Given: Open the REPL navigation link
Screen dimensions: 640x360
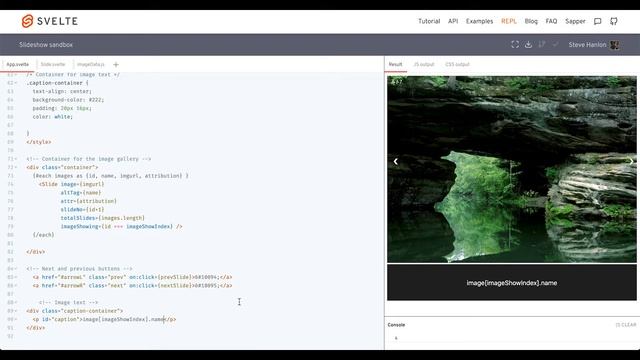Looking at the screenshot, I should coord(509,21).
